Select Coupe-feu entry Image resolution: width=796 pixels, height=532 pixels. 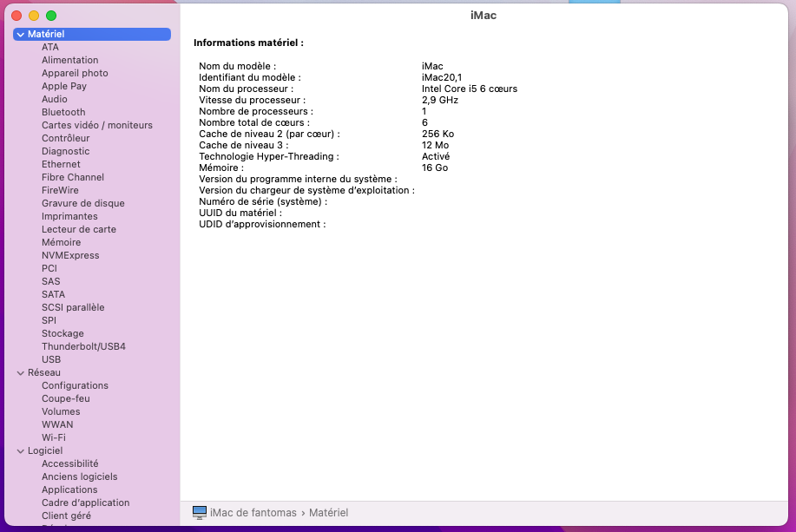pos(65,398)
